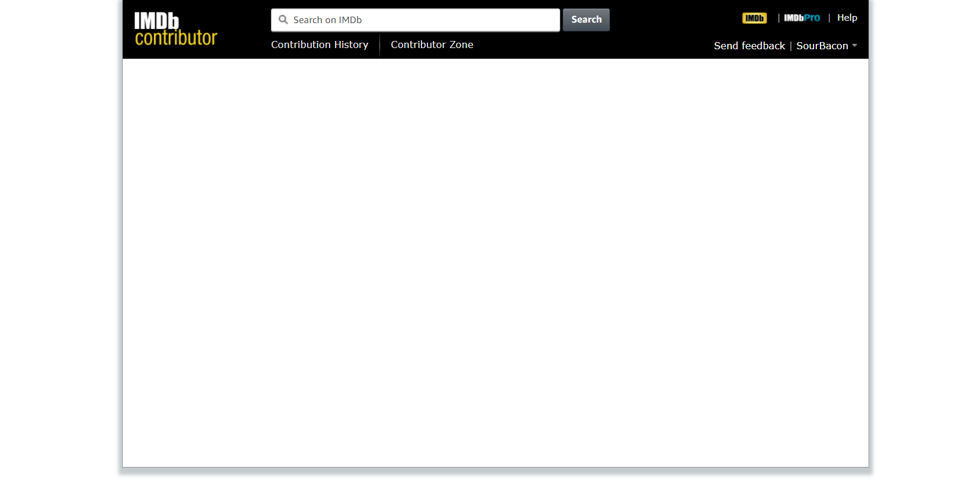Focus the Search on IMDb field
Screen dimensions: 980x493
(x=415, y=20)
